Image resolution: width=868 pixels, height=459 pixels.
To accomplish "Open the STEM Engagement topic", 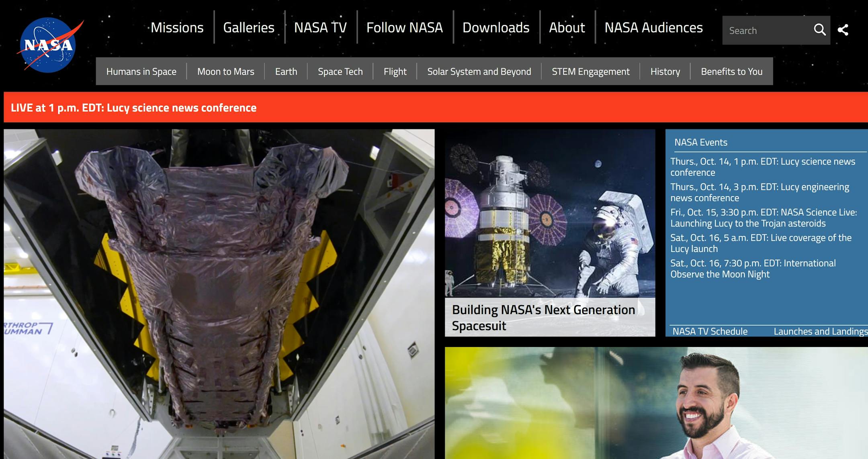I will click(x=590, y=71).
